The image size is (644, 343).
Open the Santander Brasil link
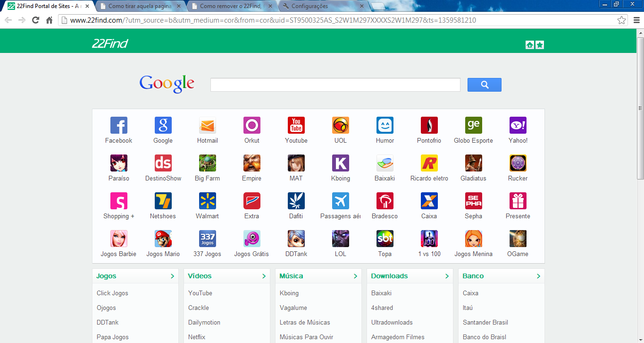pos(485,322)
